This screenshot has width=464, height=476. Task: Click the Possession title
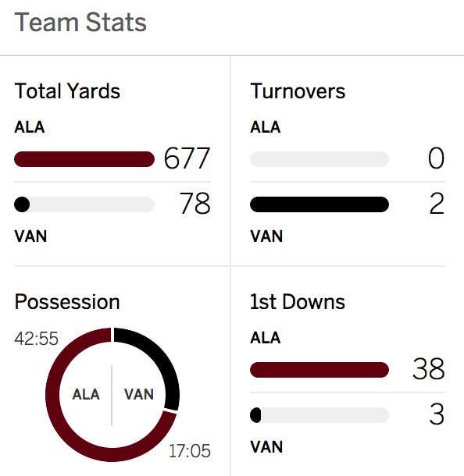pos(67,302)
